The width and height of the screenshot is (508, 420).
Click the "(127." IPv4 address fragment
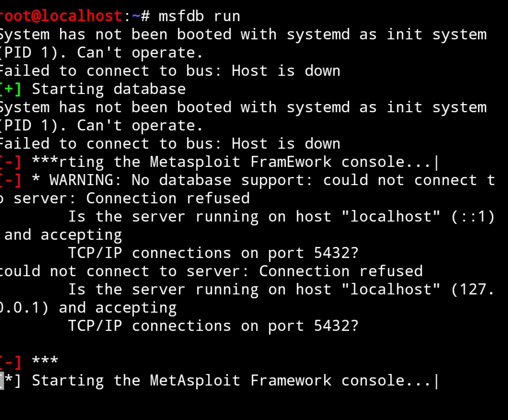click(473, 290)
